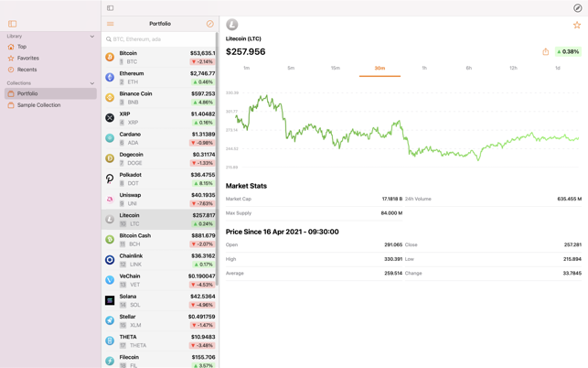This screenshot has height=368, width=588.
Task: Click Dogecoin price $0.31174
Action: [x=204, y=155]
